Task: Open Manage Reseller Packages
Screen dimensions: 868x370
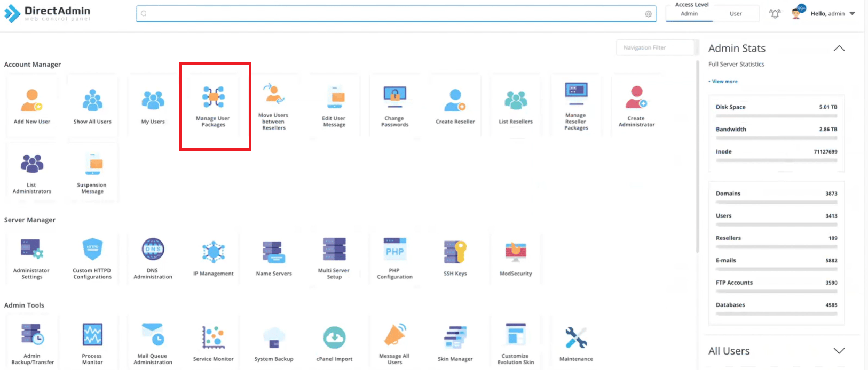Action: (576, 106)
